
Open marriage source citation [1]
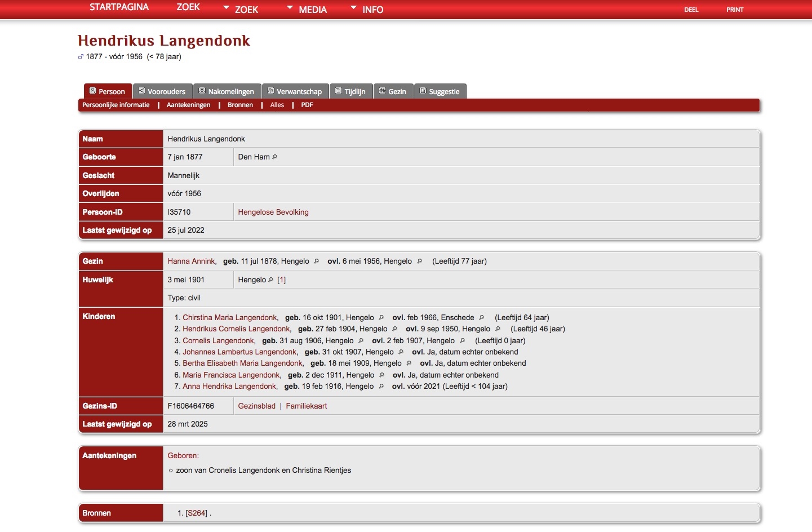coord(282,280)
